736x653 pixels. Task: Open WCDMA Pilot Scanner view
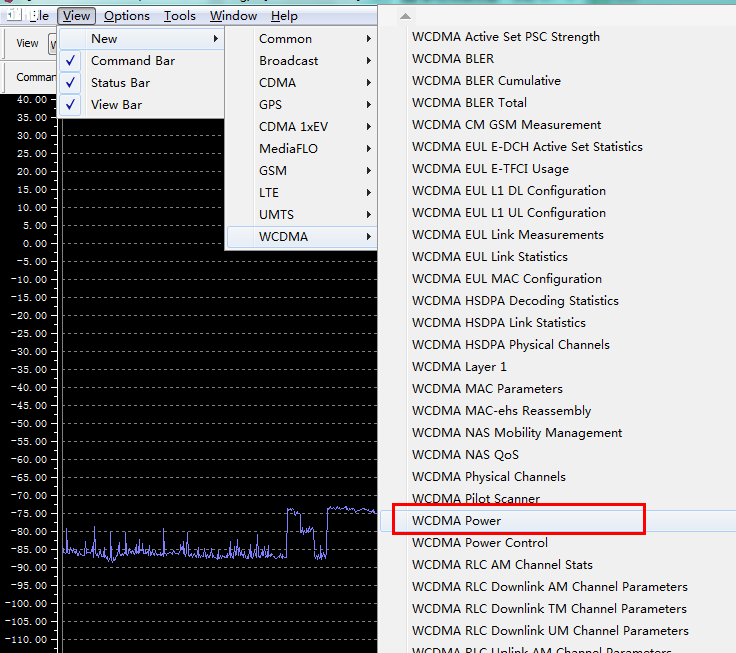(x=476, y=499)
